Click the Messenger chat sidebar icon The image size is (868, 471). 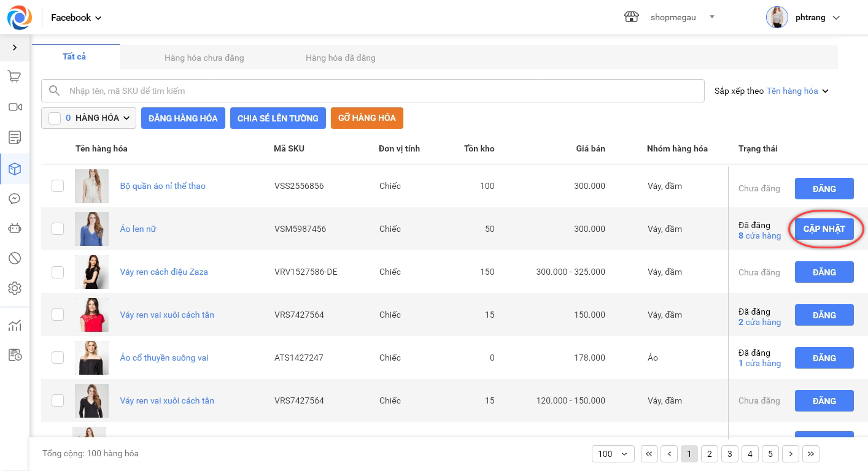coord(15,199)
